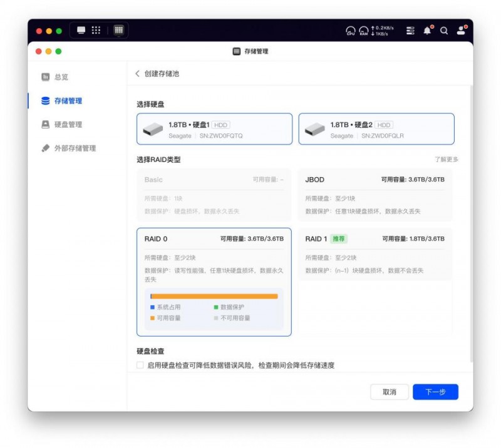Open the task list icon in top bar
The height and width of the screenshot is (448, 501).
click(410, 31)
